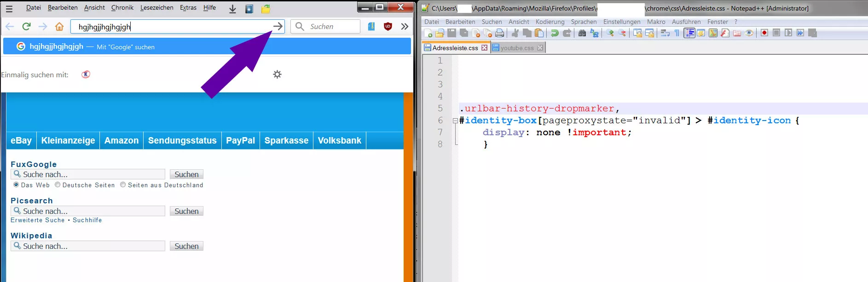This screenshot has height=282, width=868.
Task: Save all files in Notepad++
Action: click(x=464, y=33)
